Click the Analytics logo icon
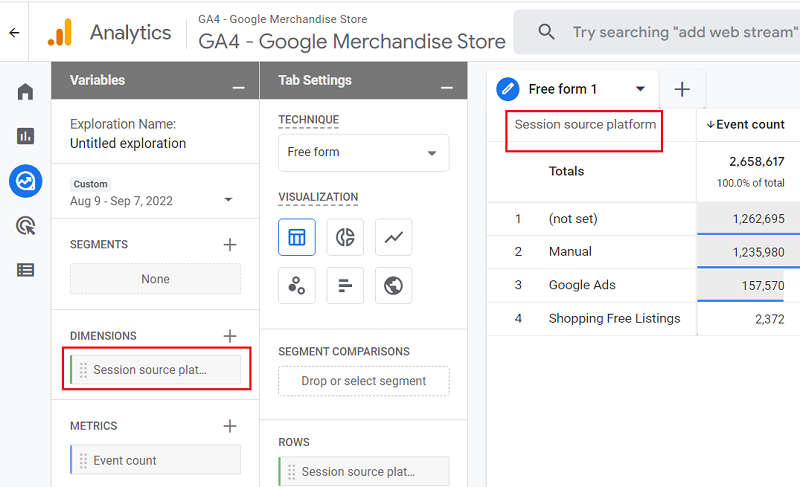 (x=60, y=32)
